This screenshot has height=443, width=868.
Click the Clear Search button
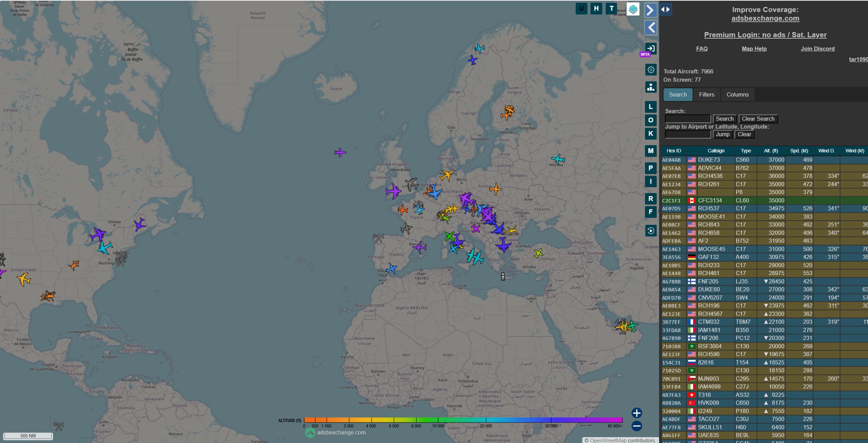tap(758, 119)
